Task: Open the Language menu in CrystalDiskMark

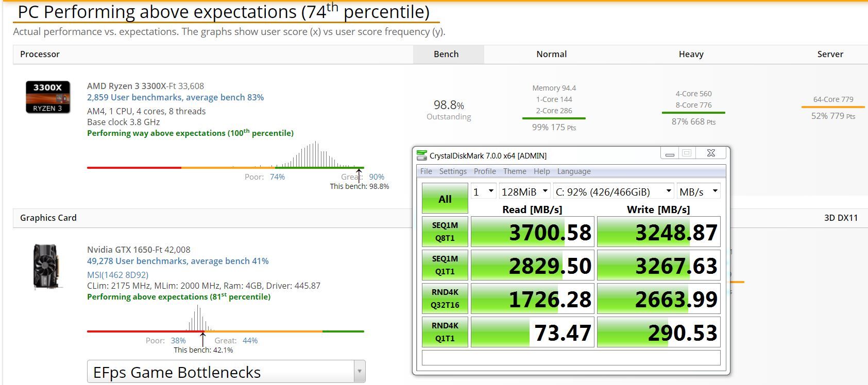Action: [574, 171]
